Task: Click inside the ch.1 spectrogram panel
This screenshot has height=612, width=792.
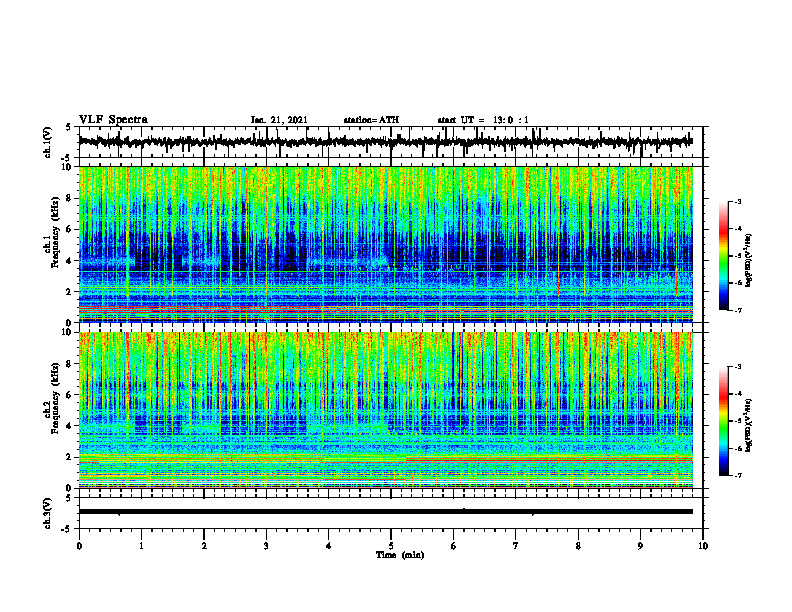Action: coord(385,244)
